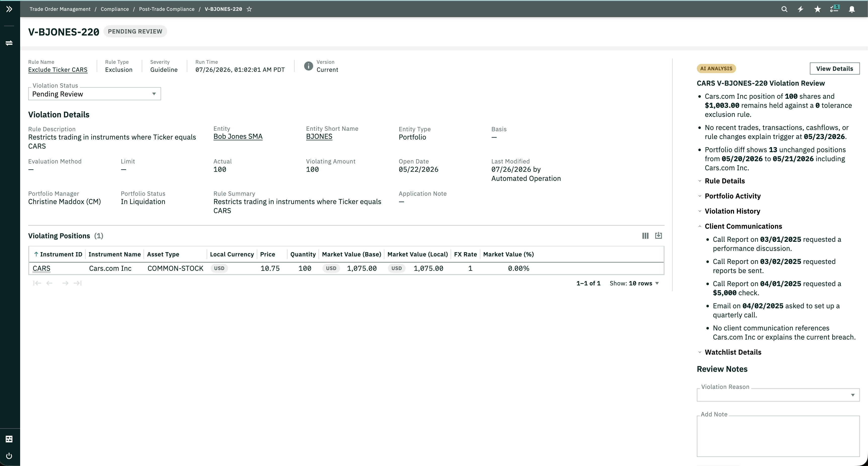
Task: Open the task list icon with badge
Action: [x=834, y=9]
